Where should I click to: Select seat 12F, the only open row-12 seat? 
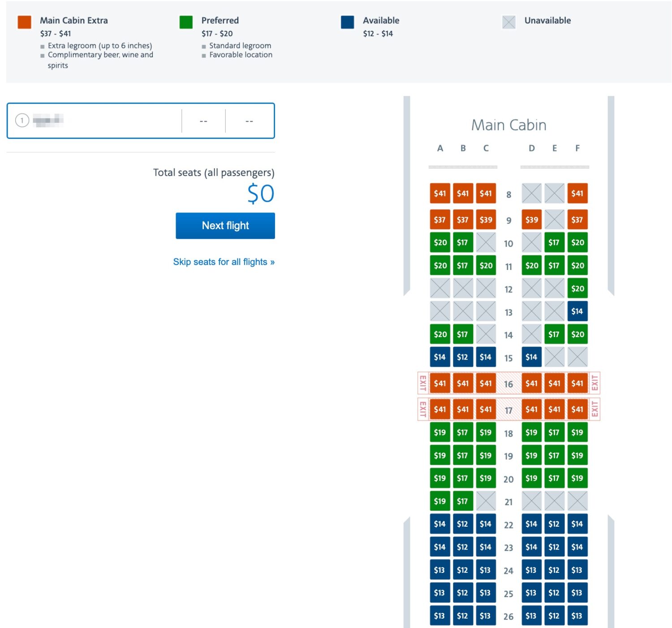pos(577,288)
